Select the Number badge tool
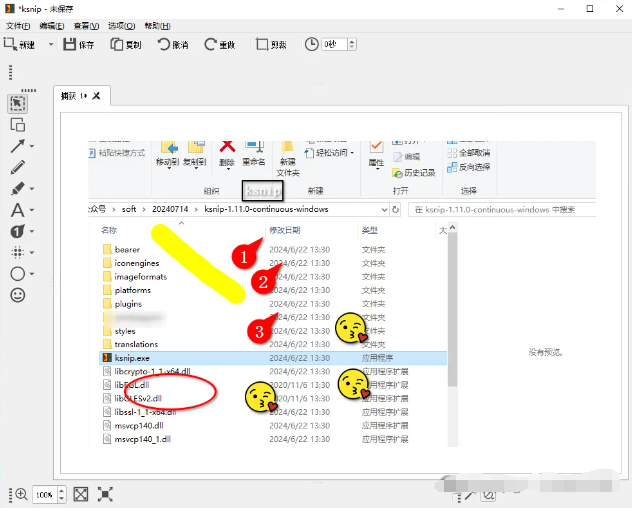Image resolution: width=632 pixels, height=508 pixels. click(x=17, y=231)
